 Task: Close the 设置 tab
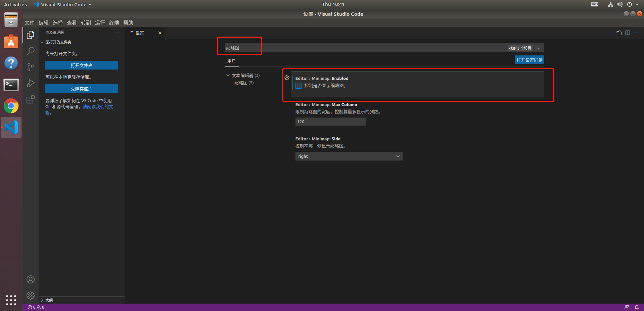[x=160, y=33]
